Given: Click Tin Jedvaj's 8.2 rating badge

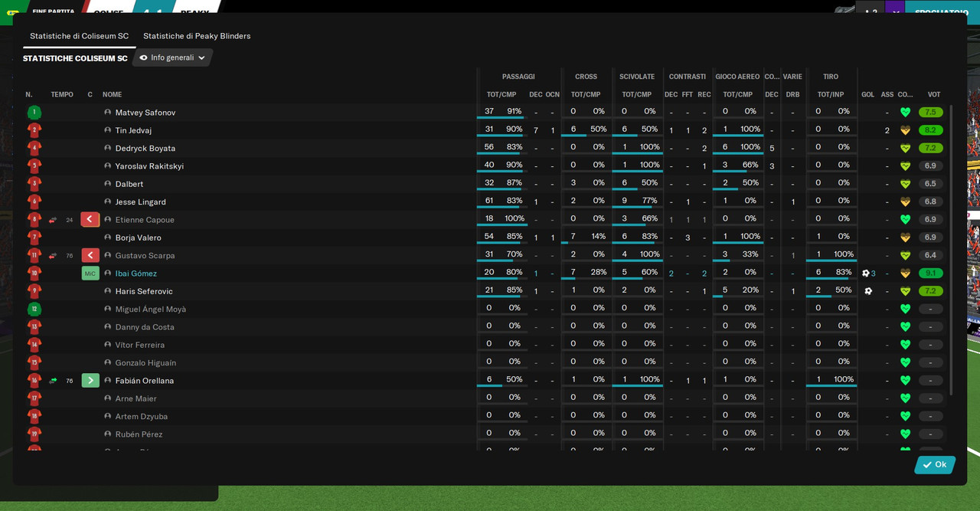Looking at the screenshot, I should [931, 130].
